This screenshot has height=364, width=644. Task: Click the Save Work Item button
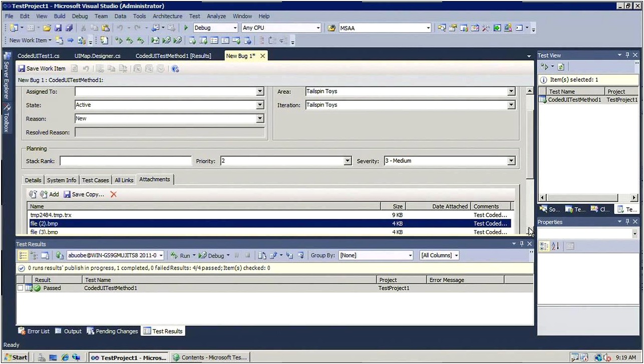tap(42, 69)
